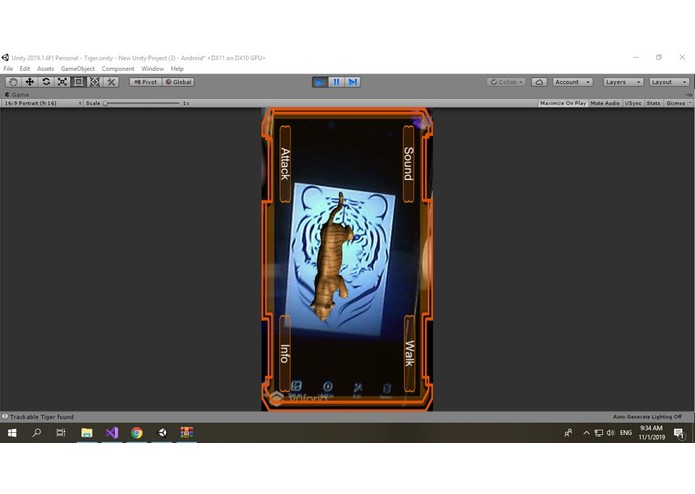Tap the Info button in game

pos(285,354)
